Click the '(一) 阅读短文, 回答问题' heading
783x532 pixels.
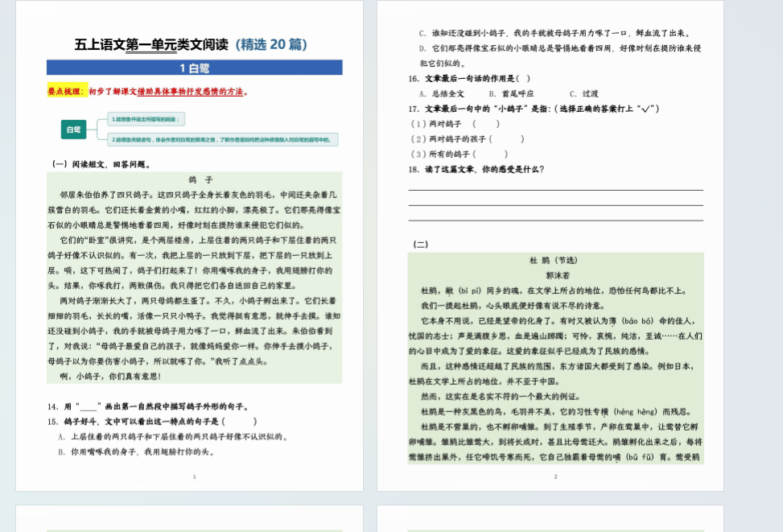(x=101, y=164)
